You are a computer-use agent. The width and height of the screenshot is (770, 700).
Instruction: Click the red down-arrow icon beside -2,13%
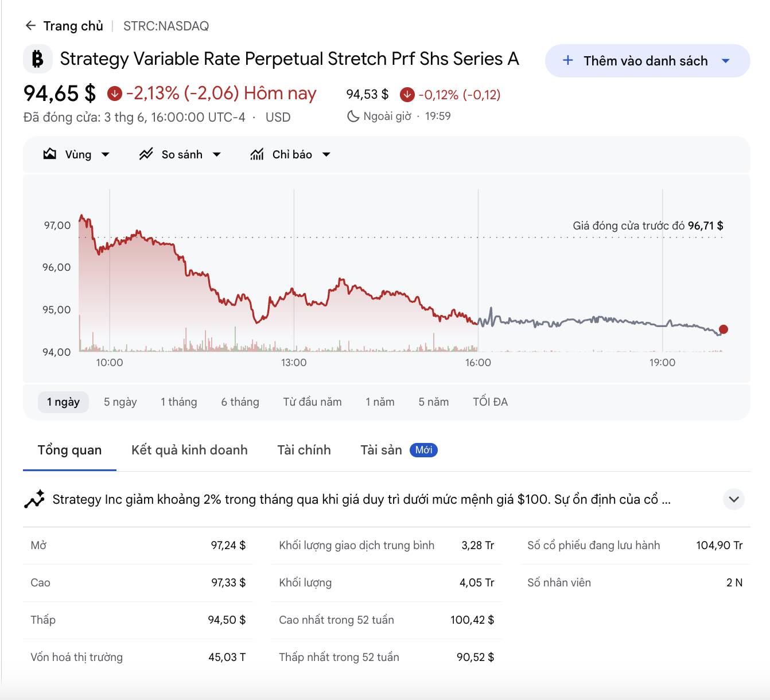click(115, 93)
